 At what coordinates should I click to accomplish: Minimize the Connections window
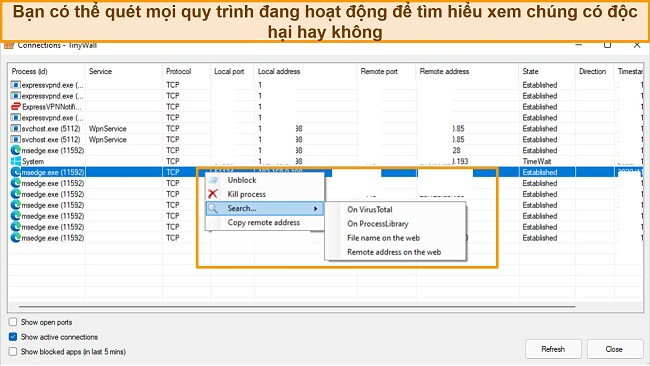tap(579, 45)
